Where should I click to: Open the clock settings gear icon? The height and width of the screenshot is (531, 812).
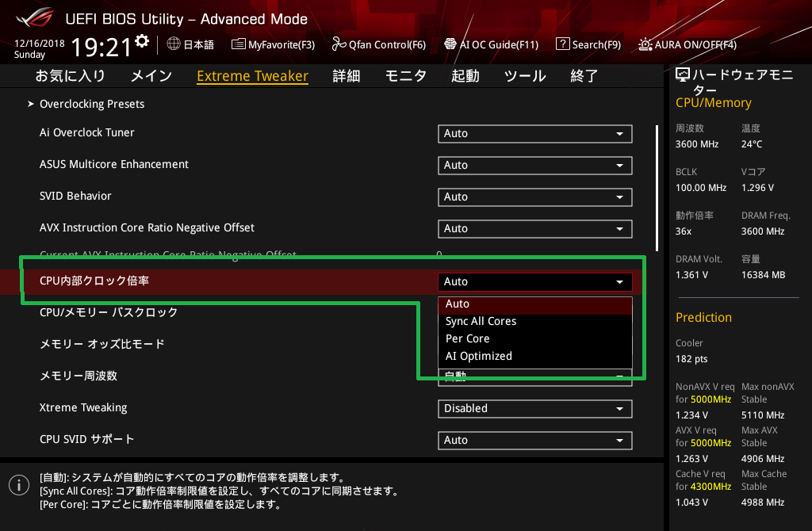click(142, 41)
